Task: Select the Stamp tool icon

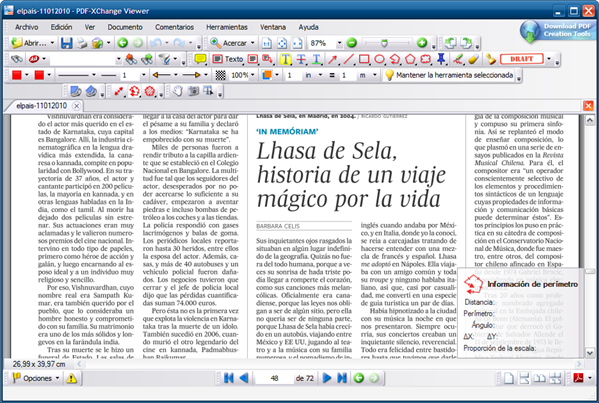Action: click(491, 59)
